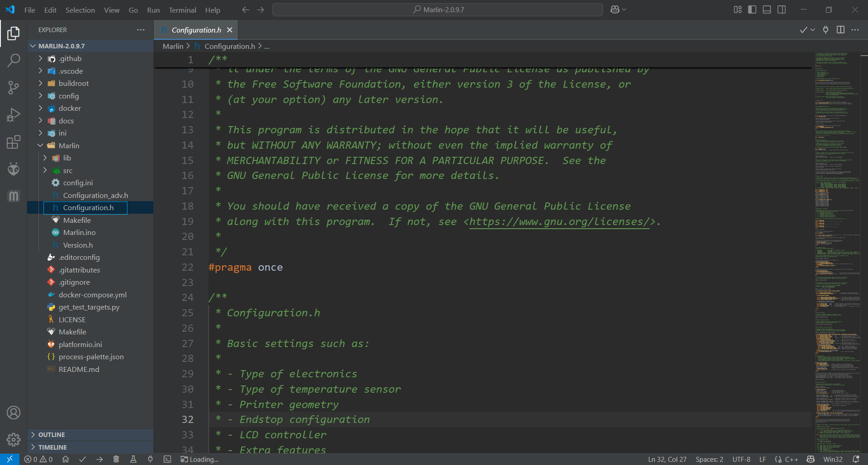Open the Source Control view
The width and height of the screenshot is (868, 465).
coord(14,88)
